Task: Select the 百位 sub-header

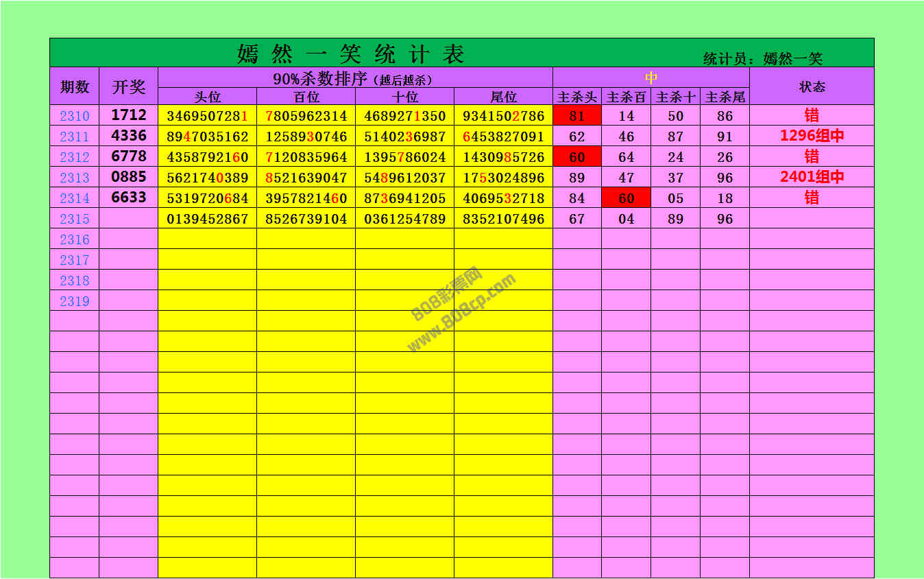Action: point(306,97)
